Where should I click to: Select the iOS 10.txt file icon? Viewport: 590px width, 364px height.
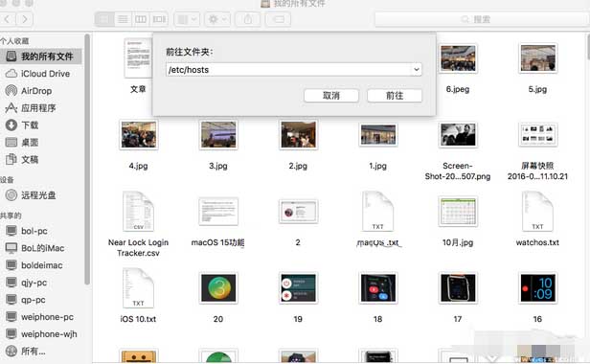[x=139, y=288]
